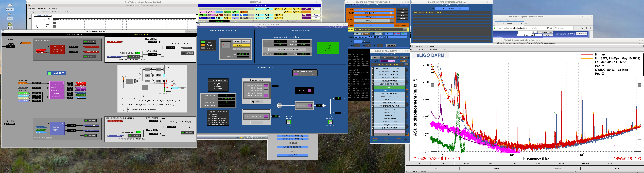Click the Zero Pause Inj button

click(241, 49)
